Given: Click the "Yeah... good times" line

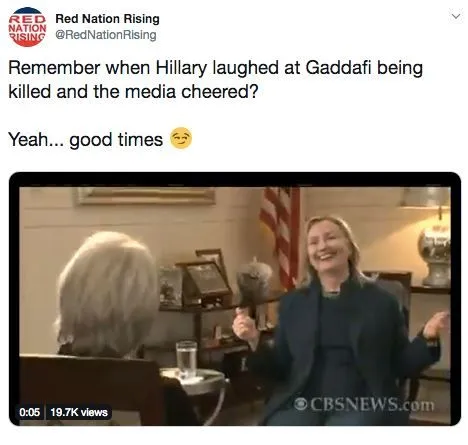Looking at the screenshot, I should (x=85, y=139).
